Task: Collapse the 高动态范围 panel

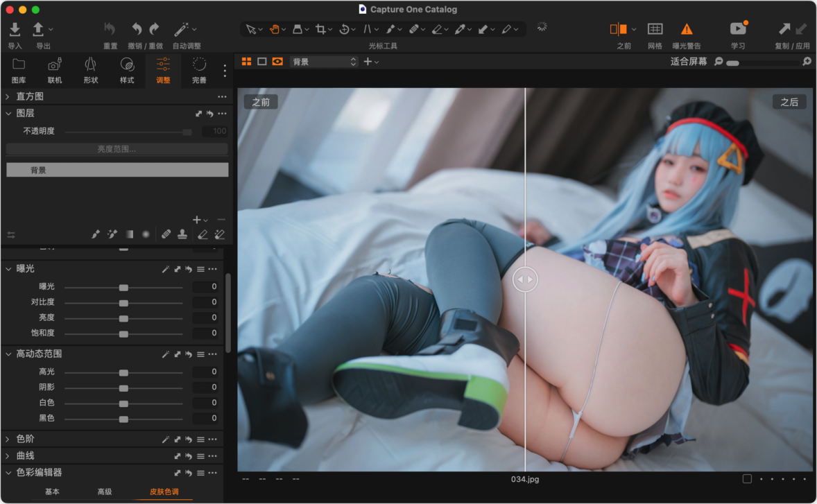Action: (x=8, y=354)
